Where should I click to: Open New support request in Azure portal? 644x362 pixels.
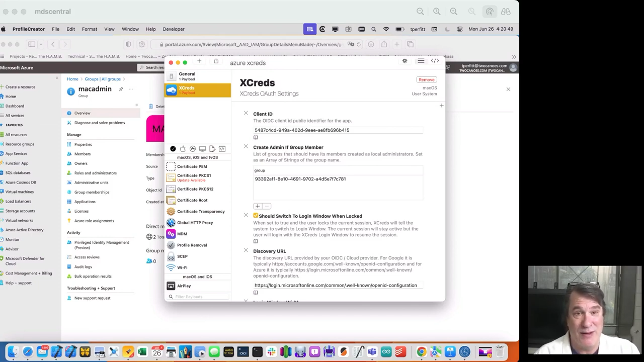92,298
